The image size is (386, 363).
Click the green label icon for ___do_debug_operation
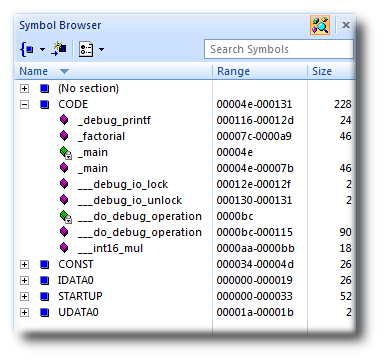click(x=66, y=217)
